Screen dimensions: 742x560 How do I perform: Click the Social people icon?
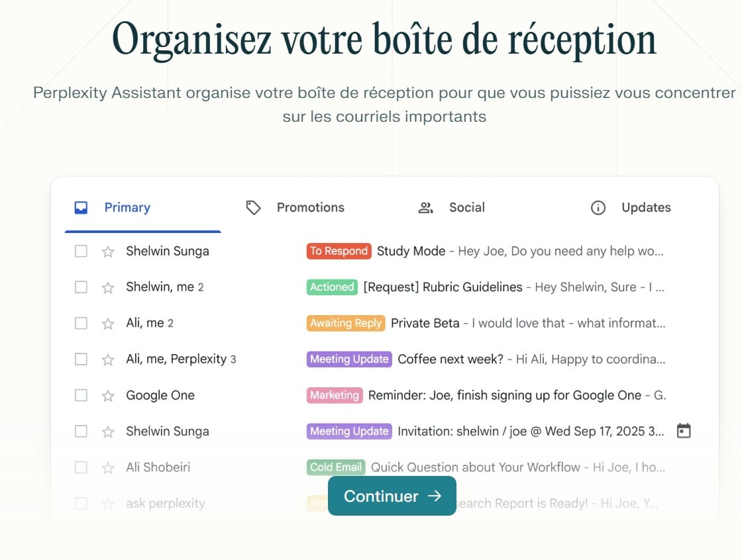pos(425,208)
